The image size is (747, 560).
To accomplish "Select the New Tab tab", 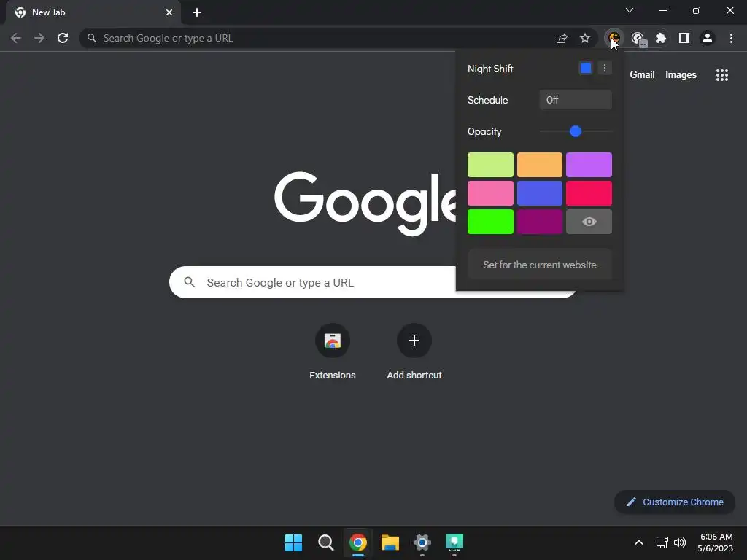I will tap(93, 12).
